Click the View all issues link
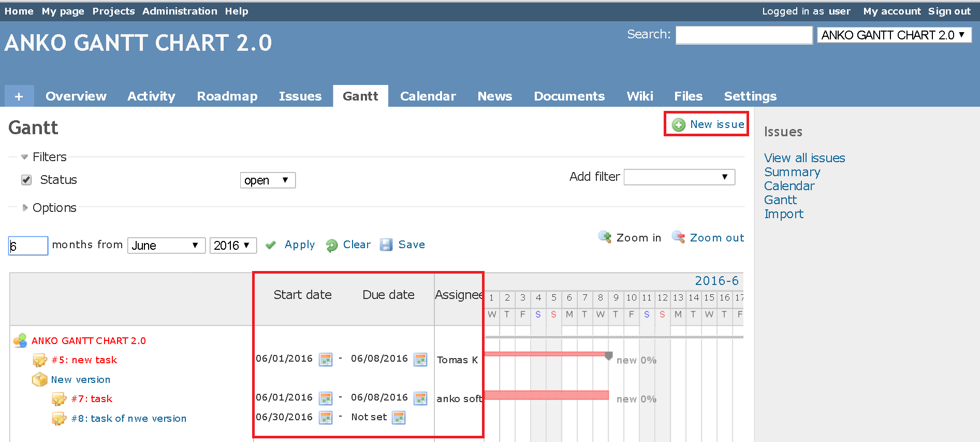The image size is (980, 442). pos(804,158)
